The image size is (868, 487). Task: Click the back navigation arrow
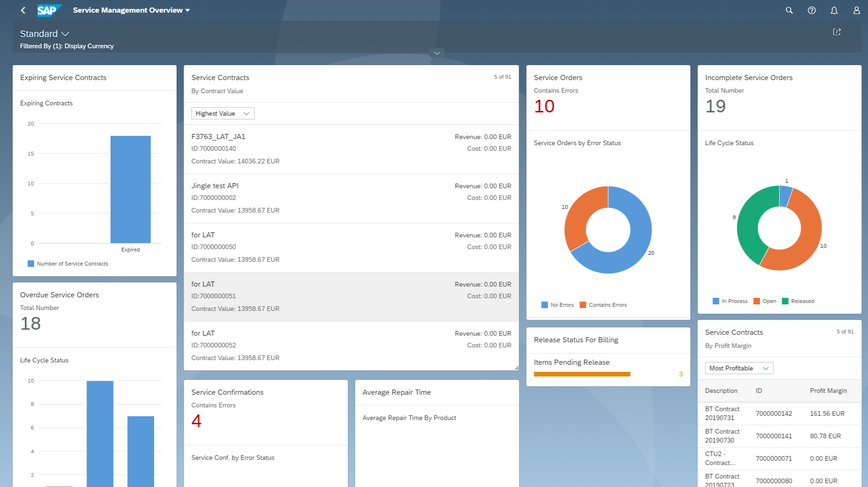tap(23, 10)
